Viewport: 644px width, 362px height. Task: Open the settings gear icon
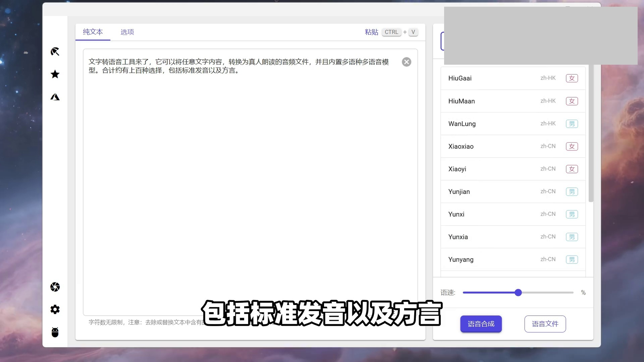pos(55,309)
